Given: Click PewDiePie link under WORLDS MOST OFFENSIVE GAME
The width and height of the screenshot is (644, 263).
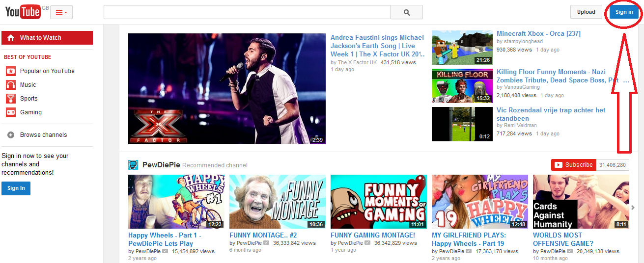Looking at the screenshot, I should pyautogui.click(x=553, y=251).
